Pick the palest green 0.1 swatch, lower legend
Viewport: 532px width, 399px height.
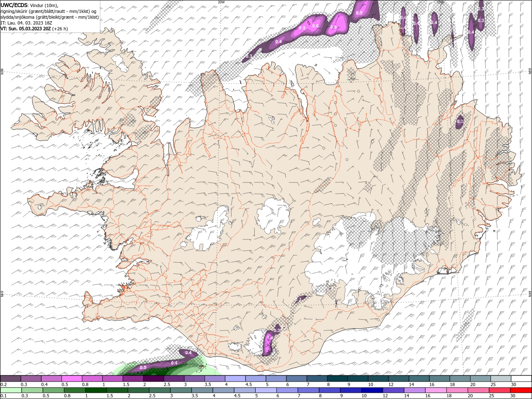(x=11, y=390)
